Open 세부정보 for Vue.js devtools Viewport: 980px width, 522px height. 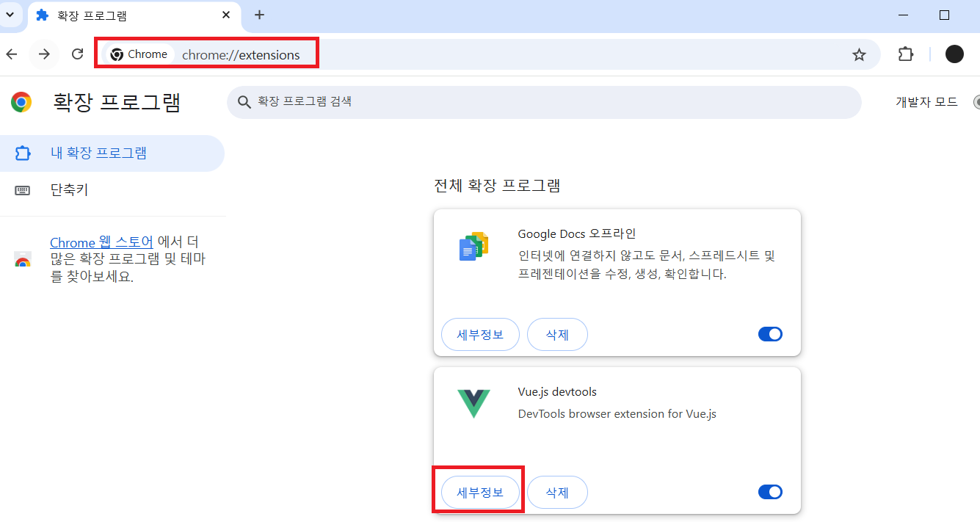pyautogui.click(x=480, y=492)
